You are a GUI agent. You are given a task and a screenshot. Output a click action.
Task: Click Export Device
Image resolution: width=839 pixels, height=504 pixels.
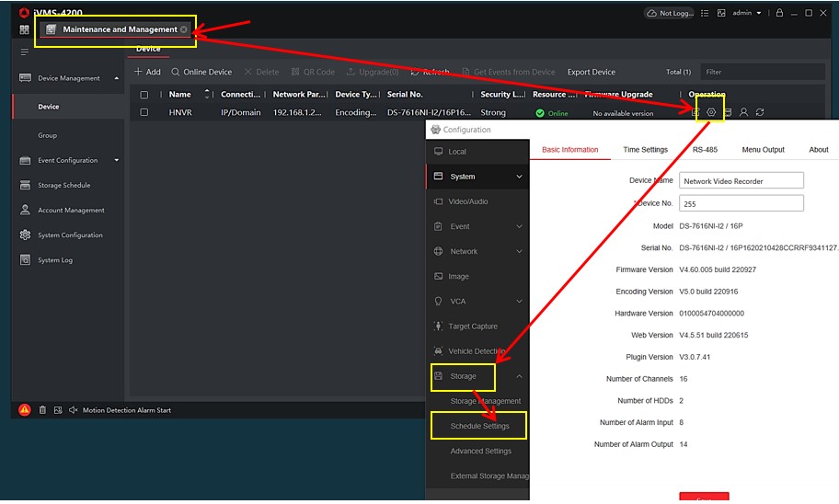point(592,72)
